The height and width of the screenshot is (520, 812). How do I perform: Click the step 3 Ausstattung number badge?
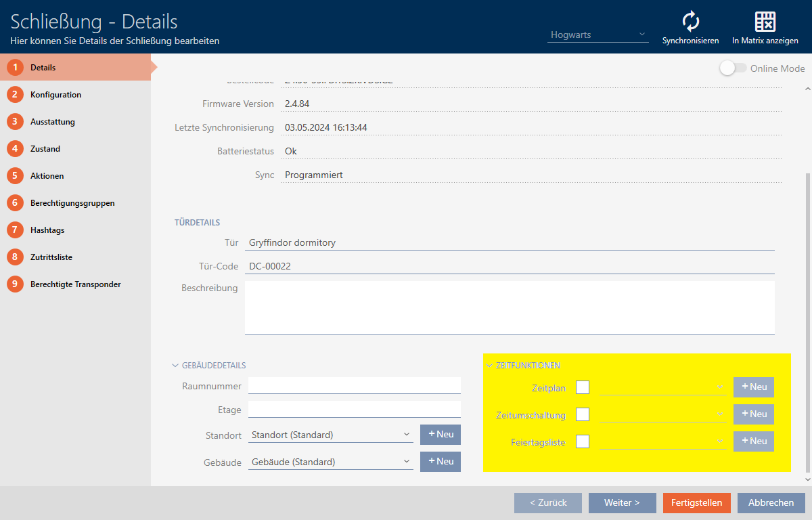[15, 122]
